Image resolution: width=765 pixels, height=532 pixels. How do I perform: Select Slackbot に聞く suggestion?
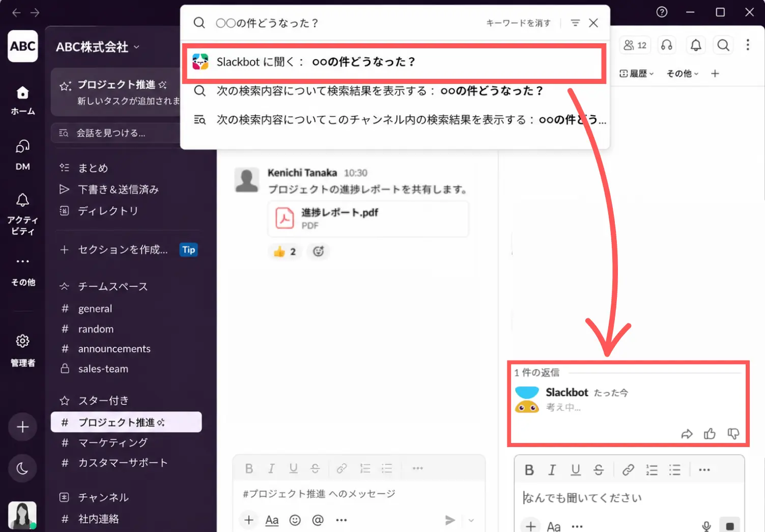[x=394, y=62]
